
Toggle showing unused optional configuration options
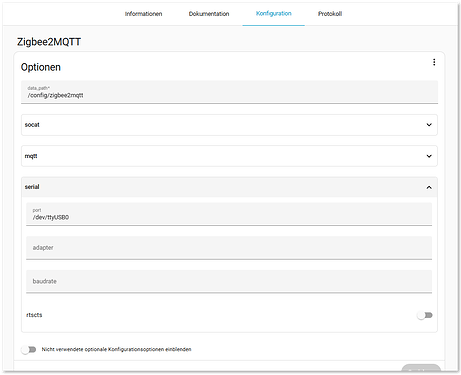(29, 349)
